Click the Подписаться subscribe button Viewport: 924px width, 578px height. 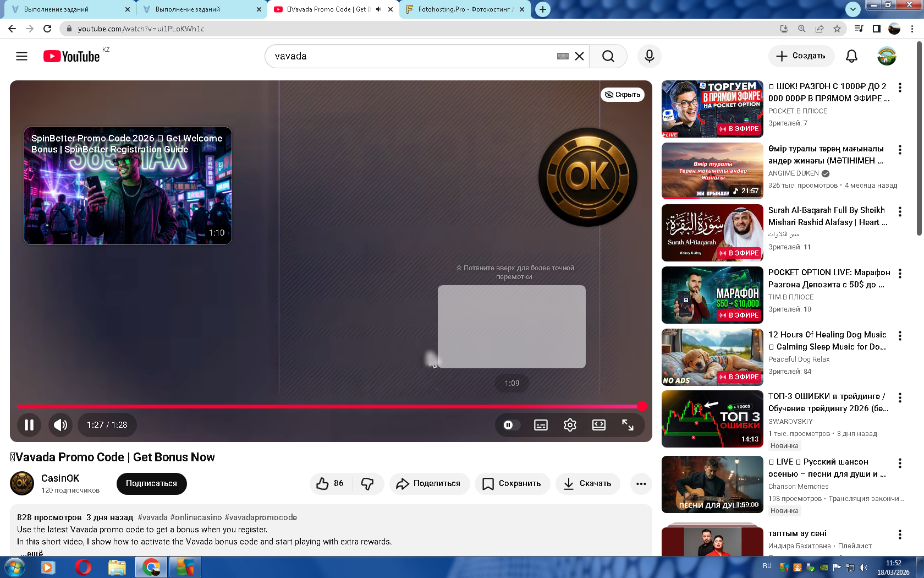click(151, 483)
